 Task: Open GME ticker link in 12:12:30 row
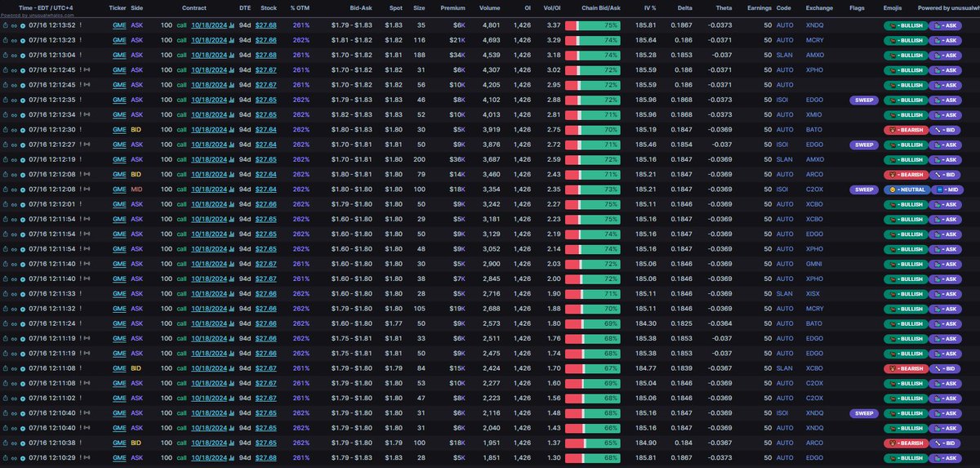(119, 128)
